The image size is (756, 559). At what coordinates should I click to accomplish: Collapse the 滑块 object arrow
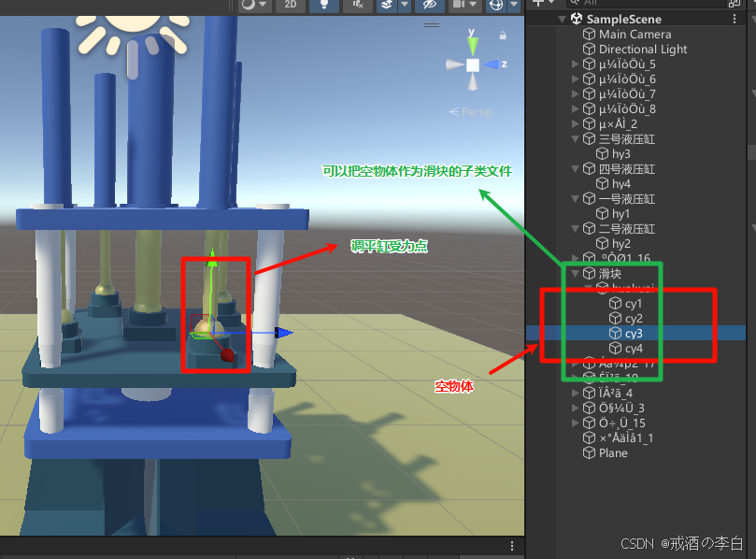point(575,274)
